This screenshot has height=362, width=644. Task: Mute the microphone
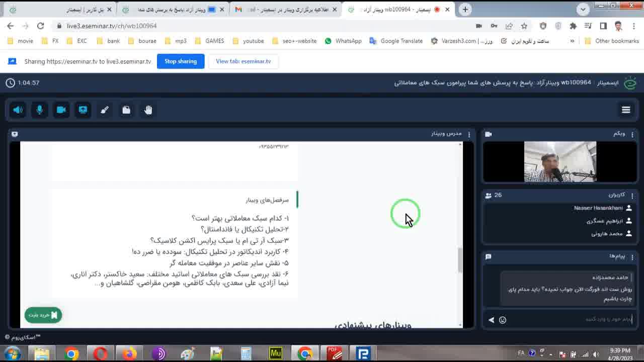pyautogui.click(x=39, y=110)
